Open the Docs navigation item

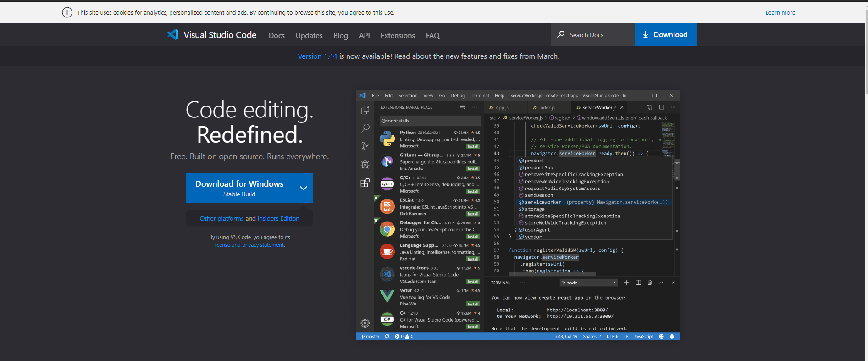pyautogui.click(x=276, y=35)
